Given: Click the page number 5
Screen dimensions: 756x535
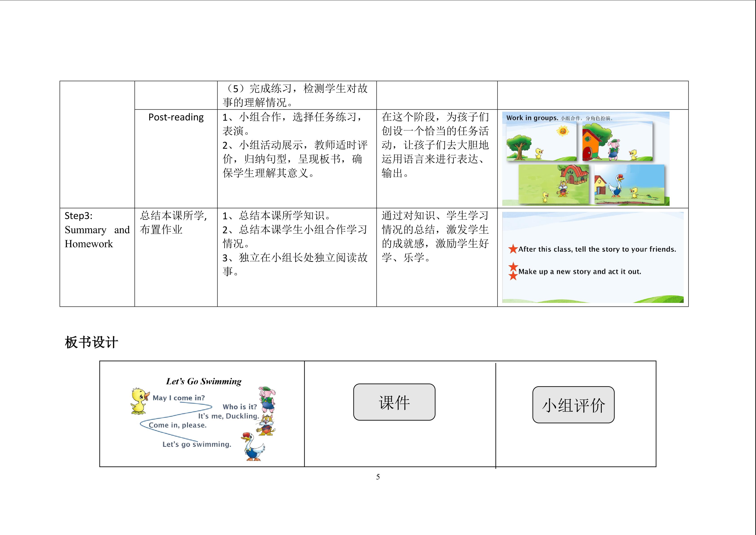Looking at the screenshot, I should pyautogui.click(x=378, y=477).
